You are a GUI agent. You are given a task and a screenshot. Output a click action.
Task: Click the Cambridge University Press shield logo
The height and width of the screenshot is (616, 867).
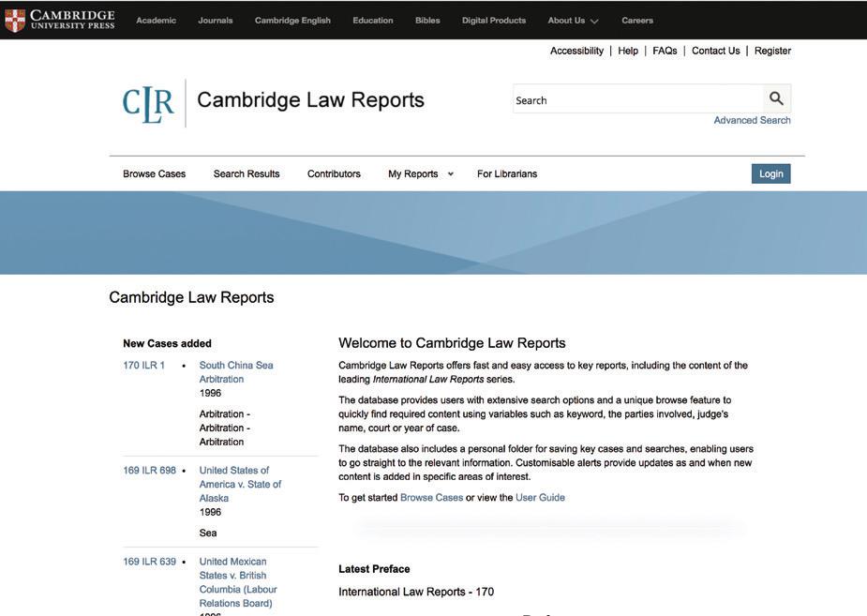click(14, 21)
